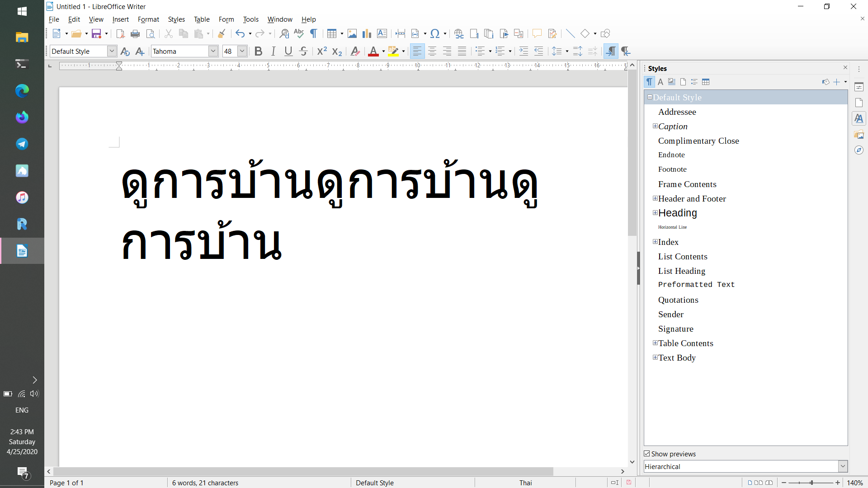Toggle formatting marks display
Viewport: 868px width, 488px height.
coord(313,33)
